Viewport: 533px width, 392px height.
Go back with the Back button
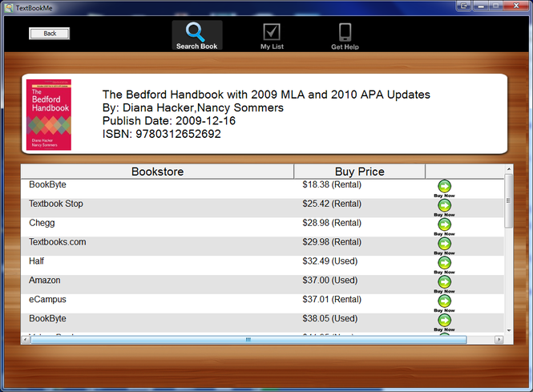tap(50, 34)
